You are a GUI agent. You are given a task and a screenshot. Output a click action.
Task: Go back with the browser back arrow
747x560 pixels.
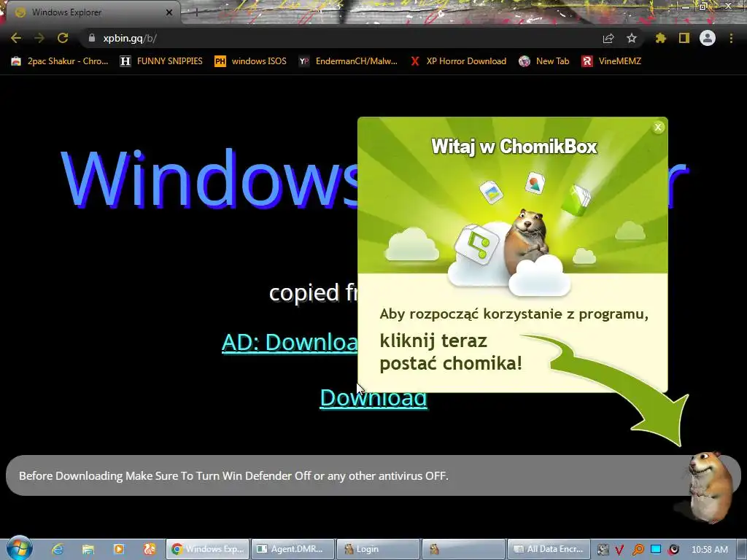pyautogui.click(x=16, y=38)
